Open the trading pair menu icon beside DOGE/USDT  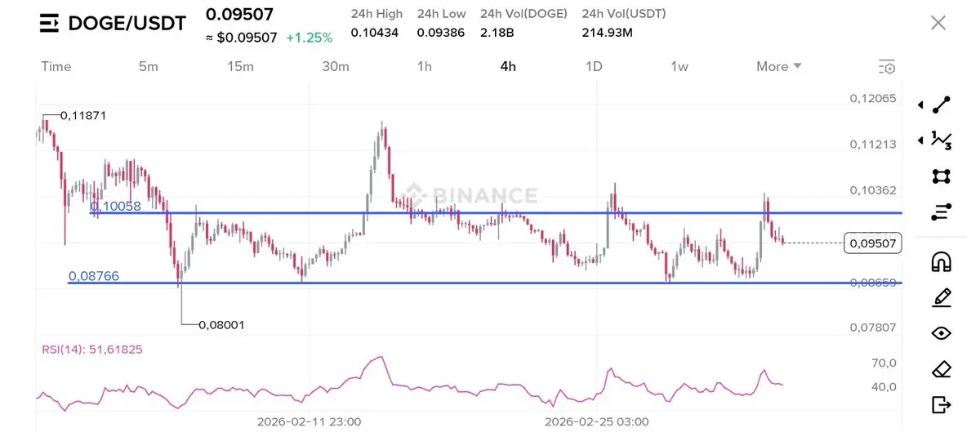tap(50, 24)
